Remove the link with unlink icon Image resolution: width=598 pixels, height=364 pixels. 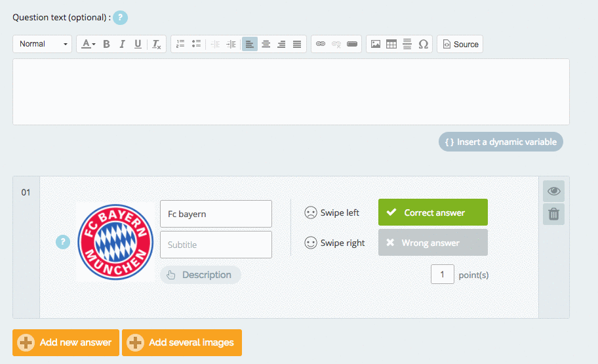tap(336, 44)
